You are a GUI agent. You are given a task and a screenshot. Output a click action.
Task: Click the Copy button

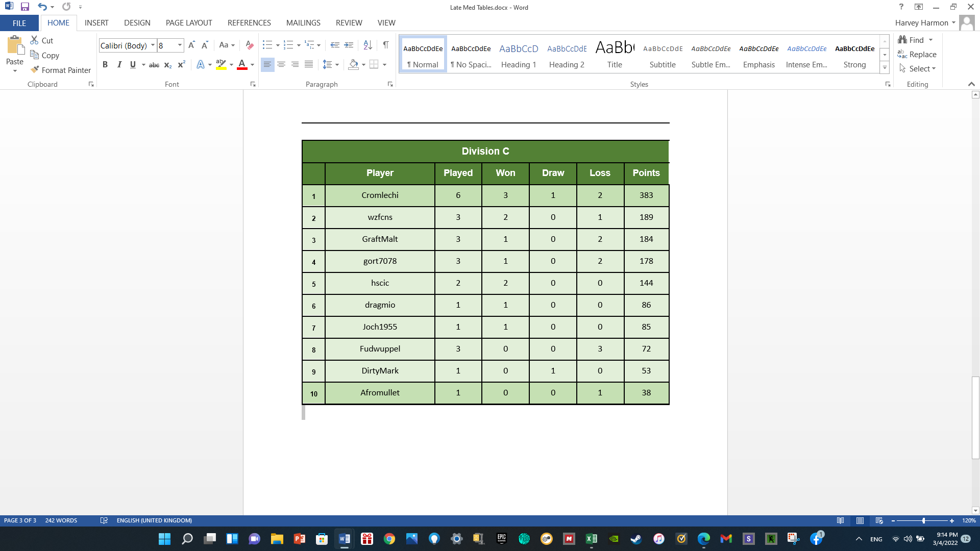click(x=44, y=55)
